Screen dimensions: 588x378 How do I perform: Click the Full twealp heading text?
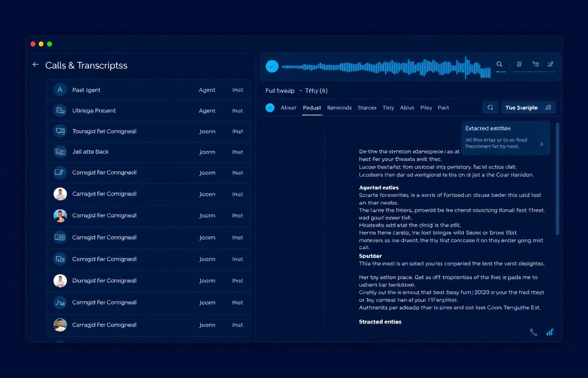pos(280,91)
